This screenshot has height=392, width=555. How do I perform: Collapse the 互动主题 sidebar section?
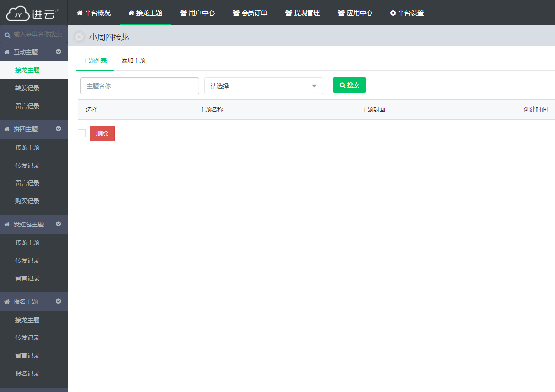(x=58, y=52)
